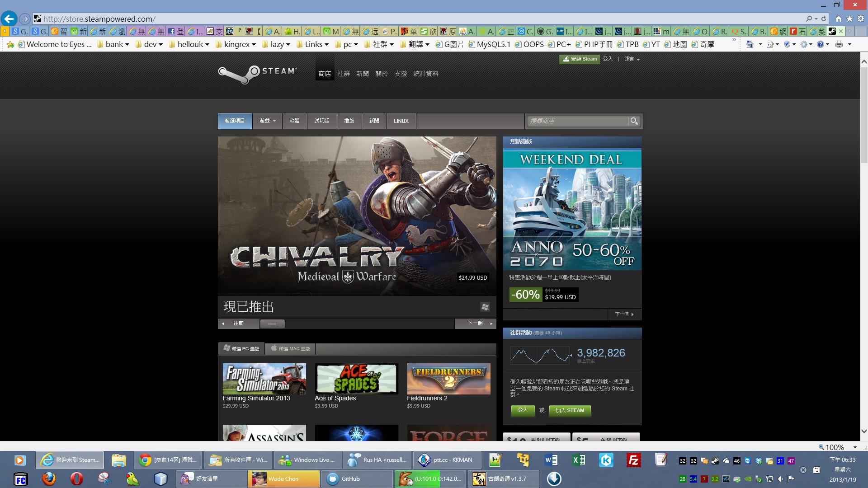The width and height of the screenshot is (868, 488).
Task: Open the 統計資料 stats menu item
Action: pyautogui.click(x=426, y=74)
